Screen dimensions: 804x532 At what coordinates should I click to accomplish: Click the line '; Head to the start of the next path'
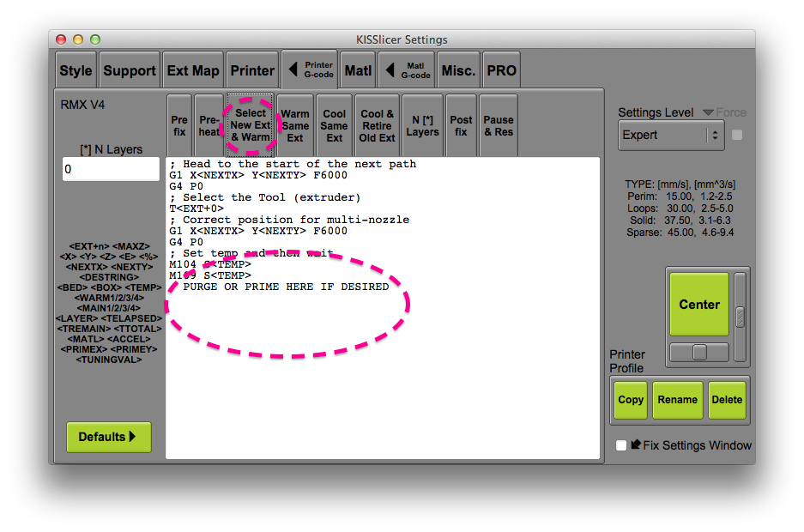[x=293, y=164]
